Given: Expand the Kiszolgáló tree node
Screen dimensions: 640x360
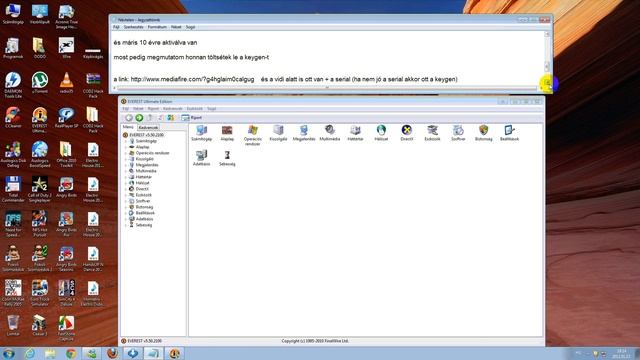Looking at the screenshot, I should point(126,159).
